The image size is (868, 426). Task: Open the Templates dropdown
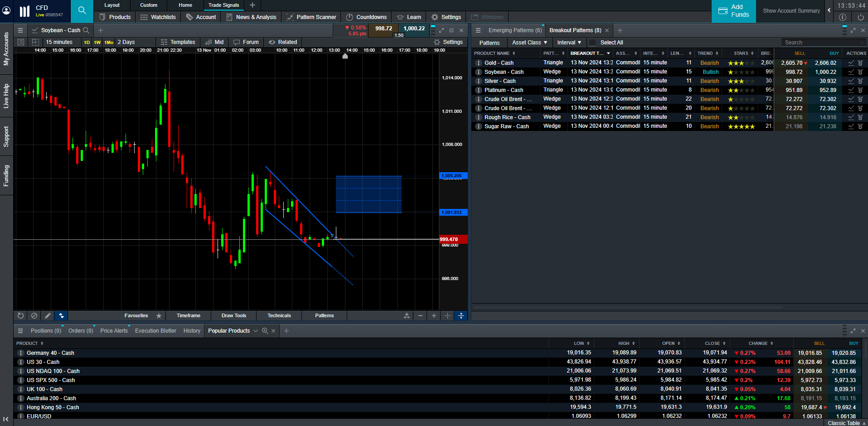(178, 42)
